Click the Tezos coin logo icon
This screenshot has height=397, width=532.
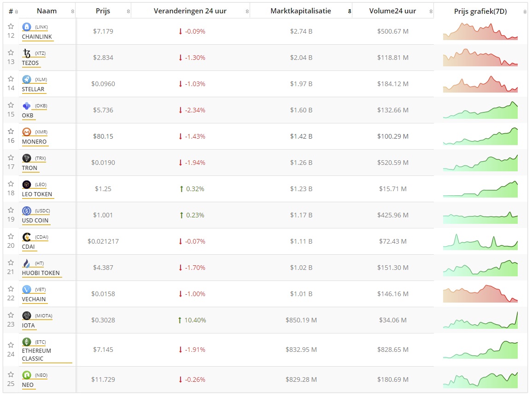(26, 53)
